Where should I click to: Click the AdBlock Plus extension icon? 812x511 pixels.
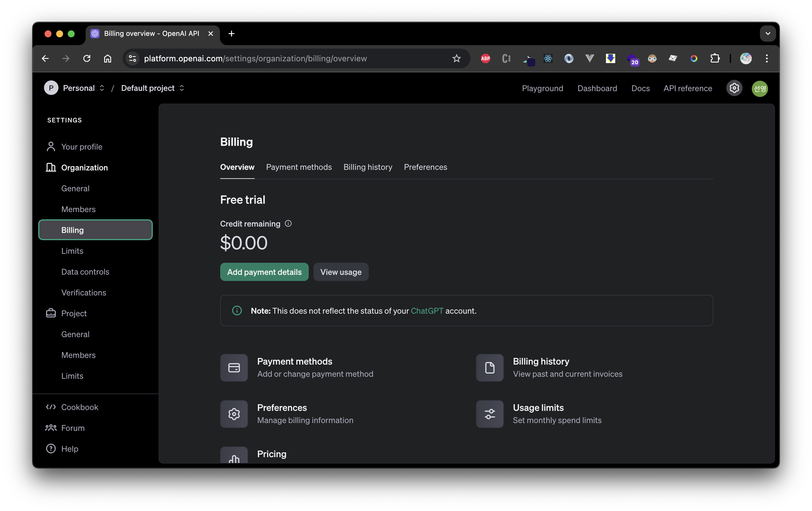pos(485,59)
